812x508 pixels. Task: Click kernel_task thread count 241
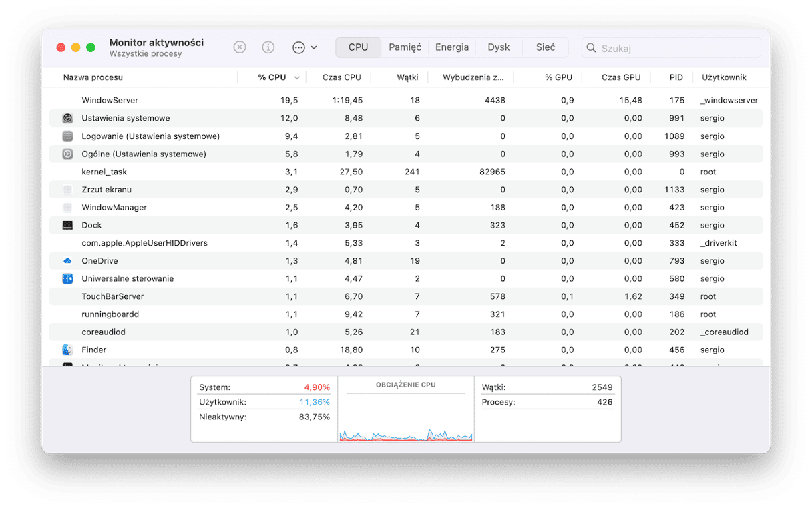click(x=412, y=172)
